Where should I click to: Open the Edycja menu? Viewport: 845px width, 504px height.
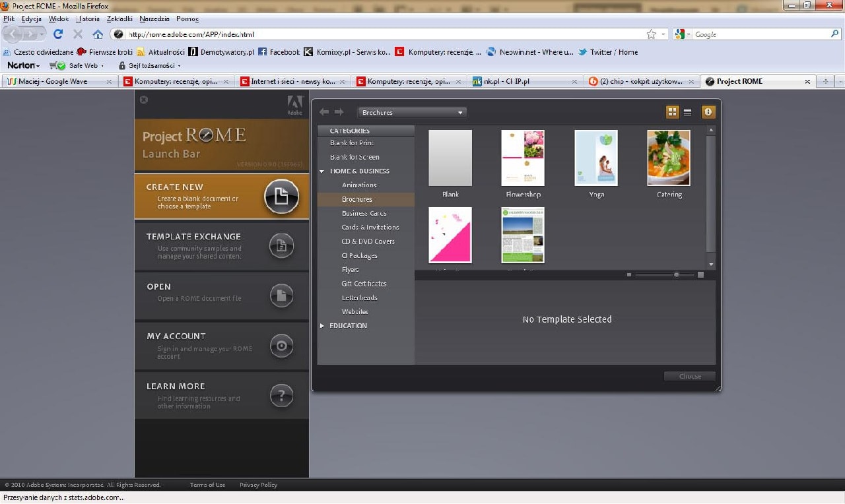32,18
